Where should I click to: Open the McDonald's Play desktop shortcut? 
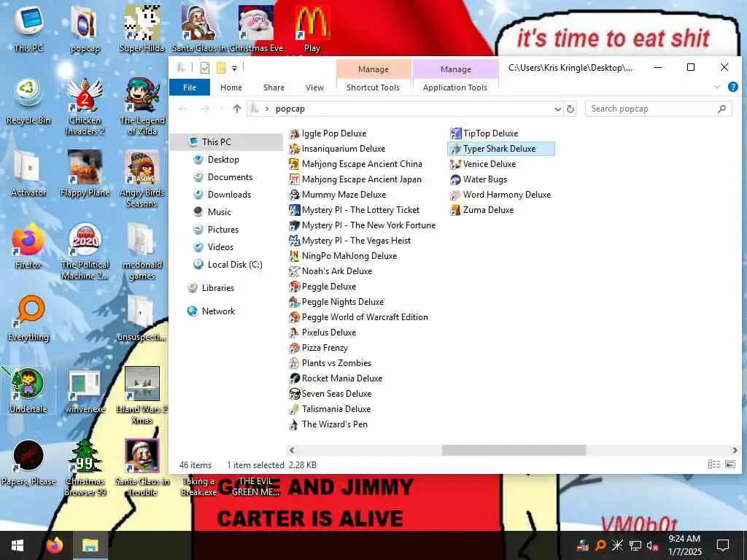[312, 28]
